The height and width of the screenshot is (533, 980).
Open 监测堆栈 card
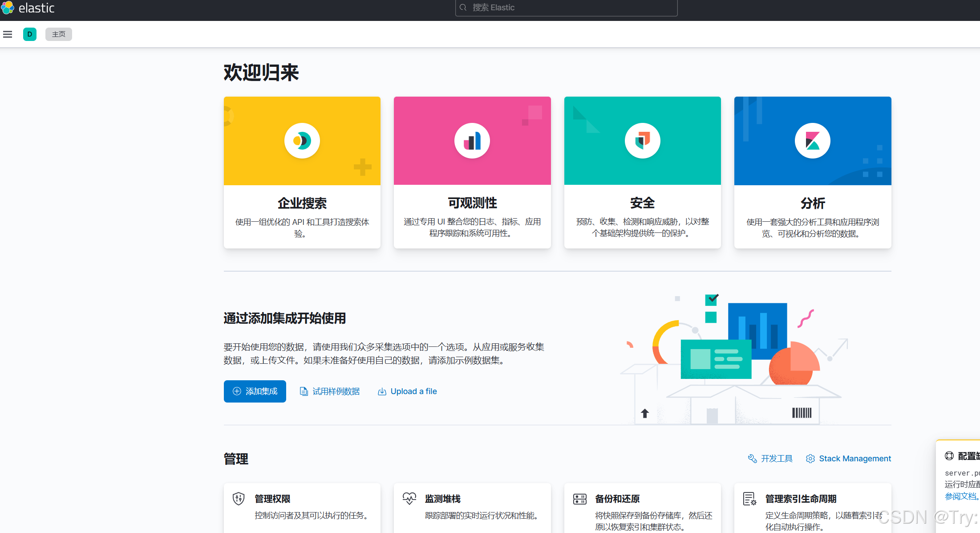click(472, 508)
